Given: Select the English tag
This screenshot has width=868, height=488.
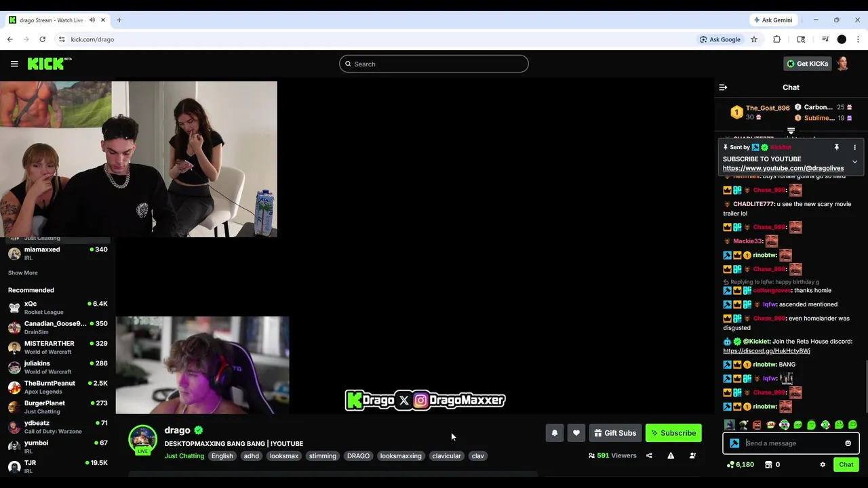Looking at the screenshot, I should pyautogui.click(x=222, y=456).
